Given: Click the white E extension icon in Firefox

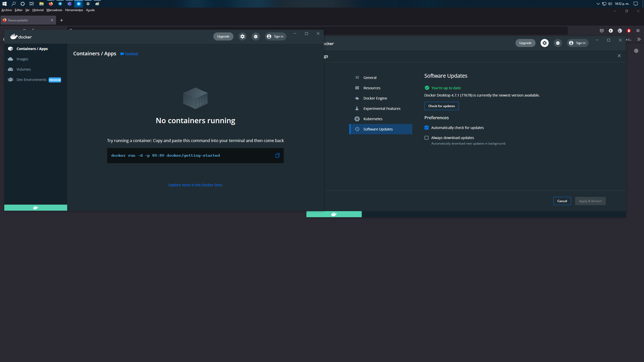Looking at the screenshot, I should [x=611, y=31].
